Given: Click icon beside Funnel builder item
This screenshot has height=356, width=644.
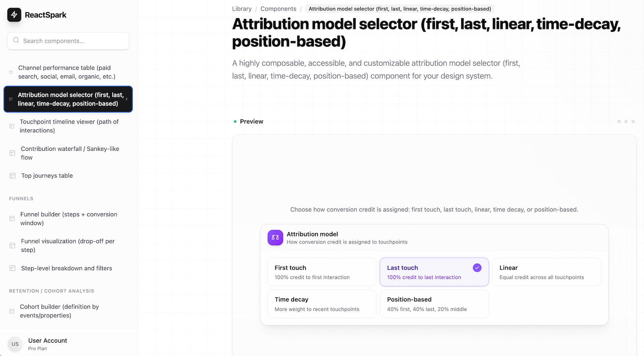Looking at the screenshot, I should click(12, 219).
